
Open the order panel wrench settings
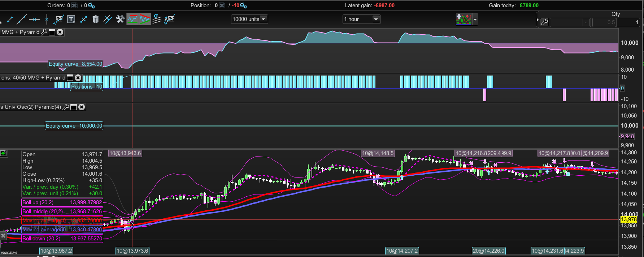[544, 22]
